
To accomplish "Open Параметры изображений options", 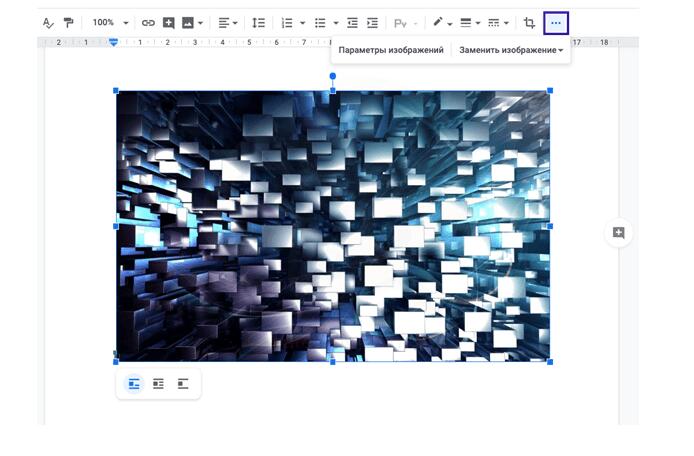I will (x=391, y=50).
